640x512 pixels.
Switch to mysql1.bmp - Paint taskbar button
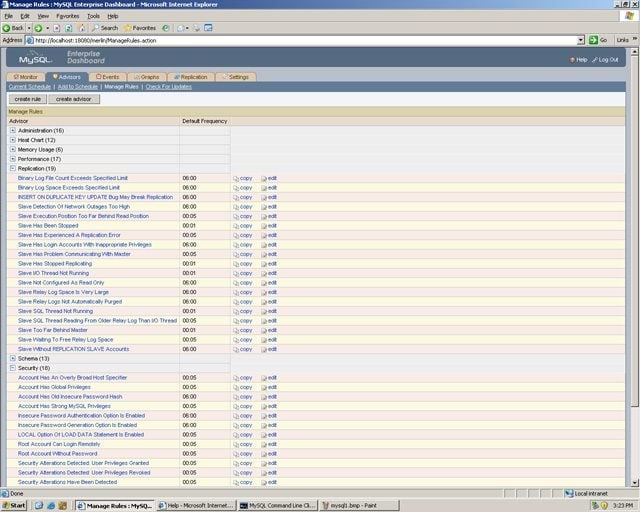tap(359, 505)
